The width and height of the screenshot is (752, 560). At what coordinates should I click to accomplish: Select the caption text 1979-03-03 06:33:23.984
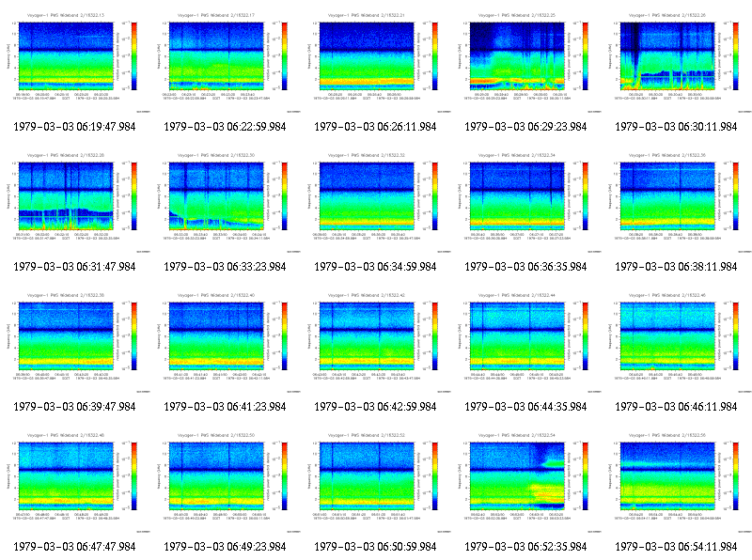tap(225, 267)
